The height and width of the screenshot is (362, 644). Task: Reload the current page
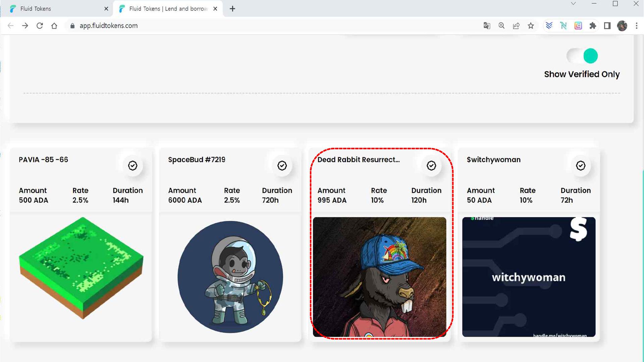click(x=40, y=26)
